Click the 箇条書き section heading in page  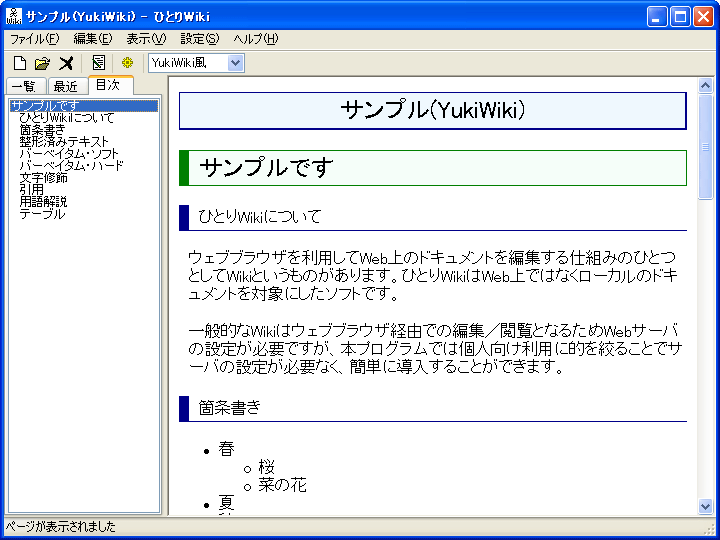tap(433, 408)
